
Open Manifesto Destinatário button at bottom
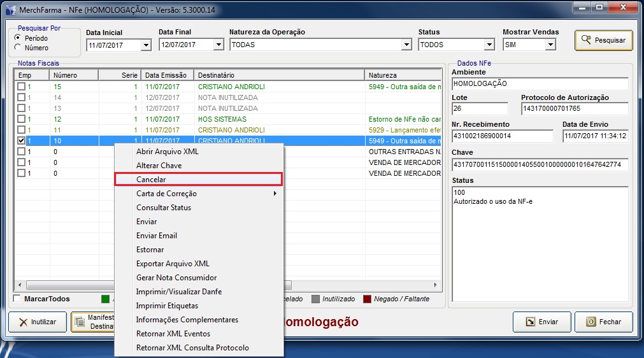92,322
